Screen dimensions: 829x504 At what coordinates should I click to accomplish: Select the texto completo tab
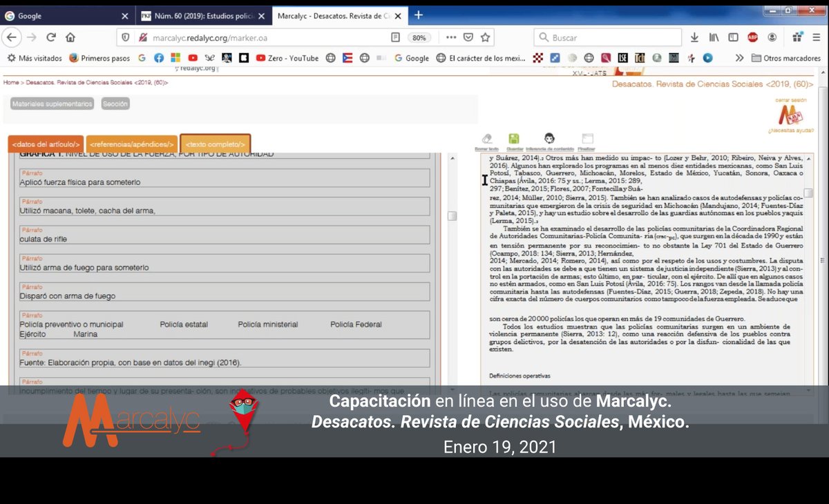(x=215, y=144)
